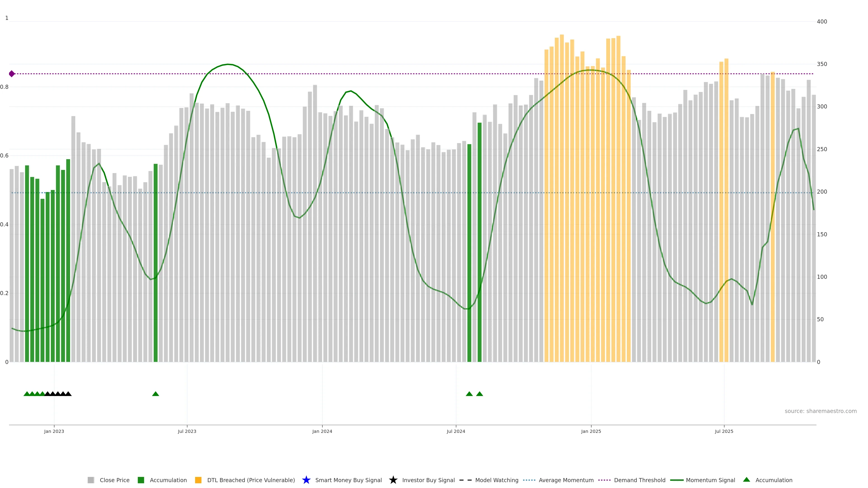Screen dimensions: 868x488
Task: Click the orange DTL Breached color swatch
Action: click(x=198, y=480)
